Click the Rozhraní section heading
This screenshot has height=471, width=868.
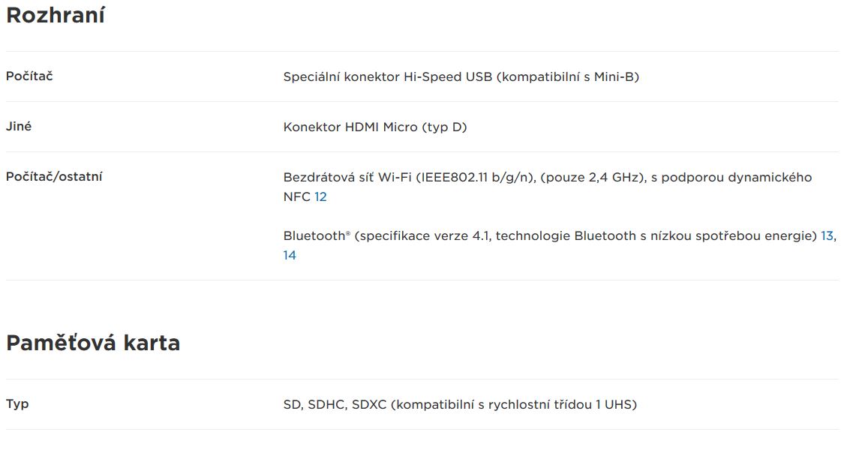(56, 15)
